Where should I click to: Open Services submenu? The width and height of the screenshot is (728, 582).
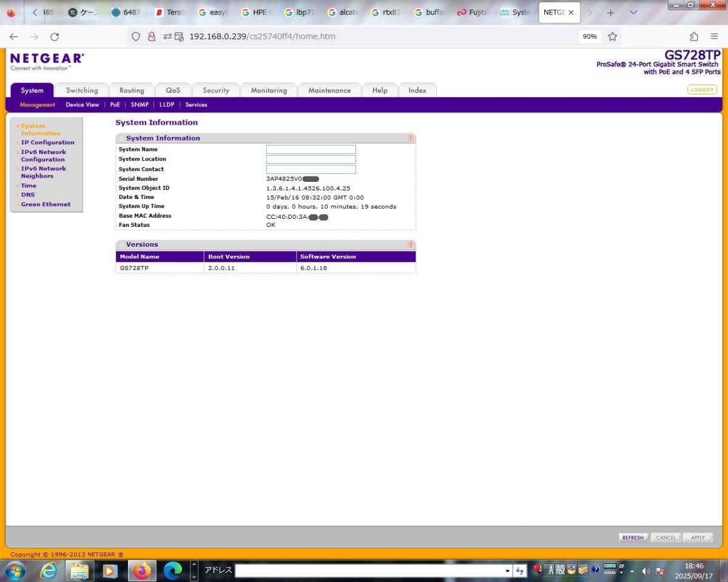pos(196,105)
